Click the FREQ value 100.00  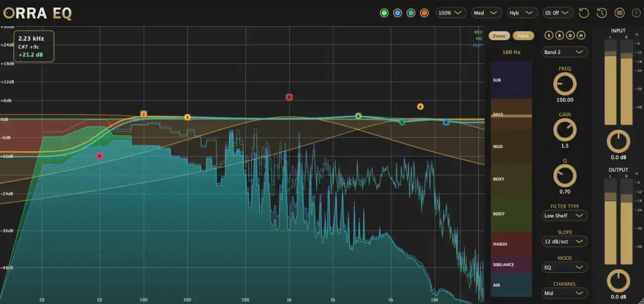tap(565, 100)
